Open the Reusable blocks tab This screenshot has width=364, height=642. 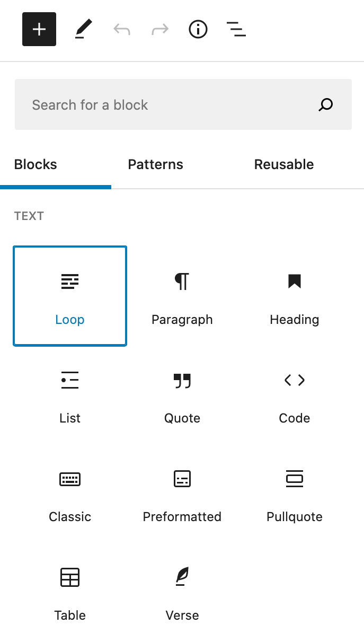pos(283,164)
